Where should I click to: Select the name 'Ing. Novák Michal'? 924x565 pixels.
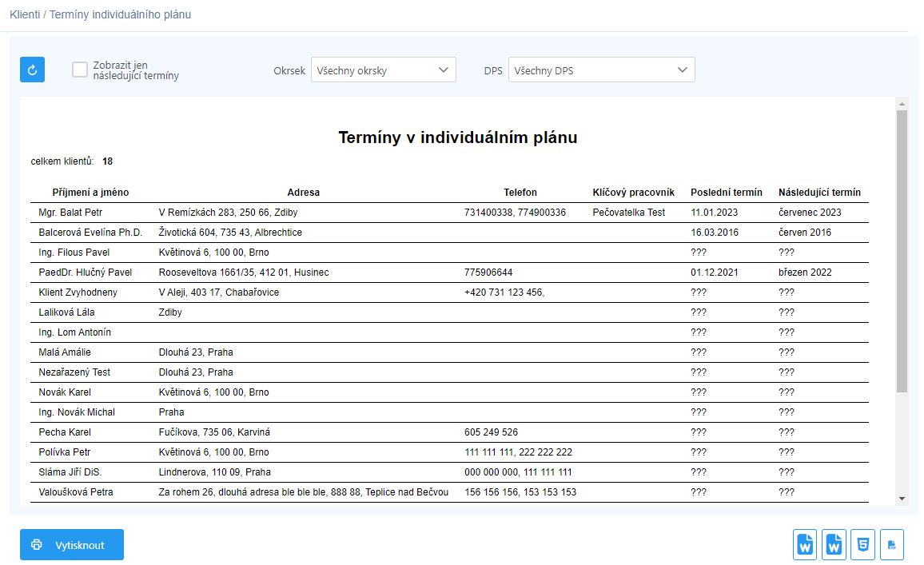pyautogui.click(x=77, y=412)
